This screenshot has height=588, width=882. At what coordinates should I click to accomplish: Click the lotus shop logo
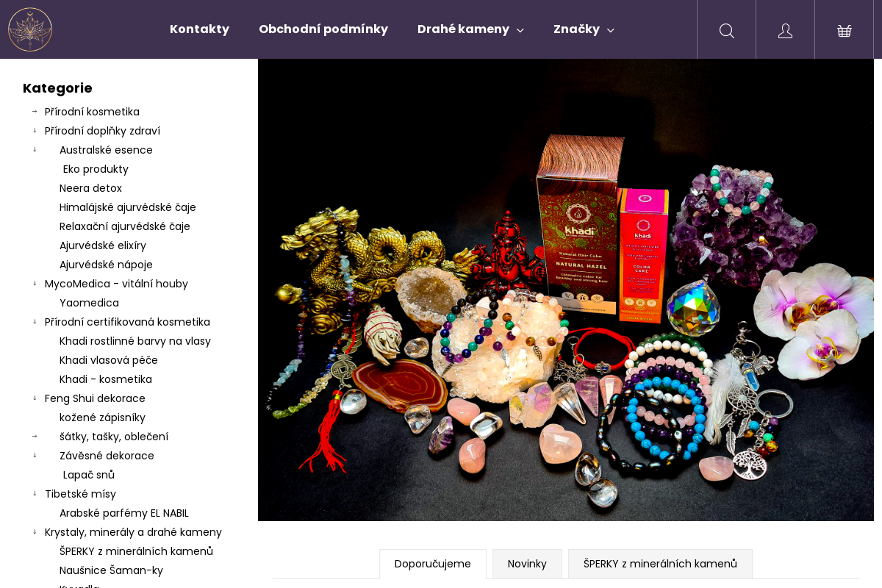(x=30, y=29)
